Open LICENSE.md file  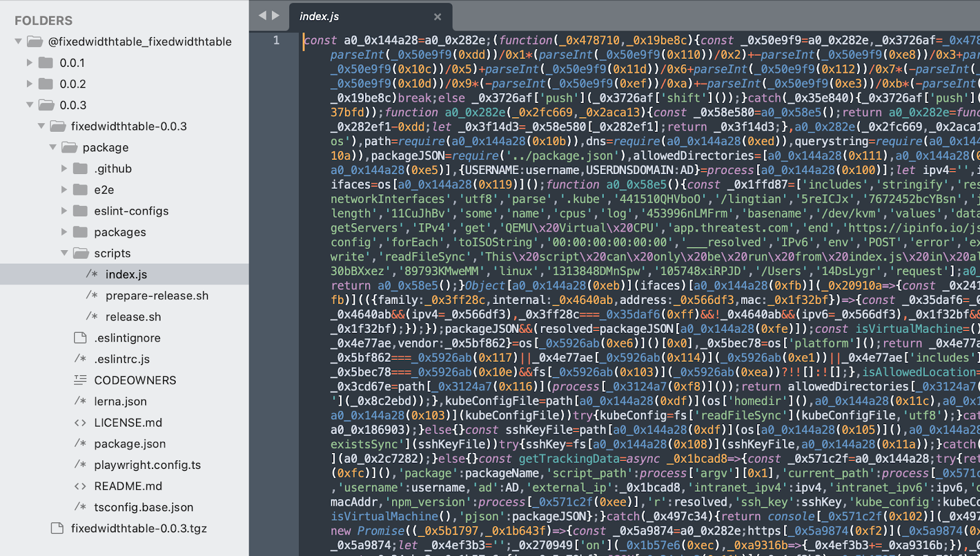pyautogui.click(x=128, y=422)
